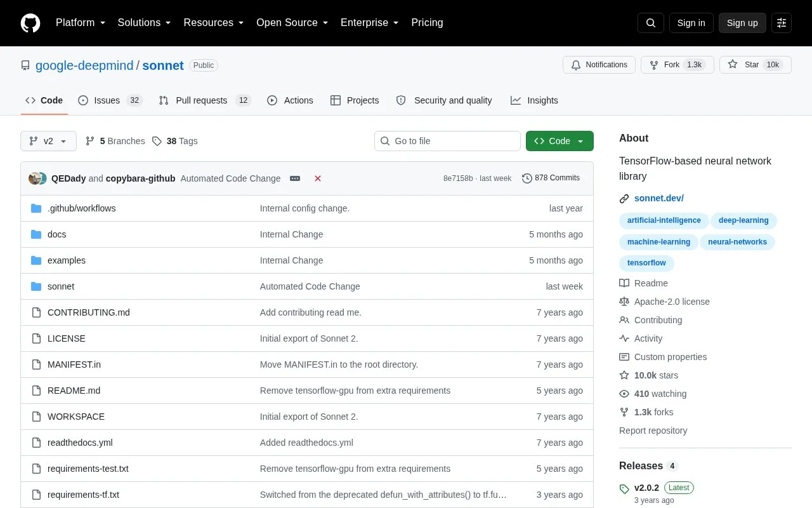Click the LICENSE file icon
This screenshot has height=508, width=812.
36,338
